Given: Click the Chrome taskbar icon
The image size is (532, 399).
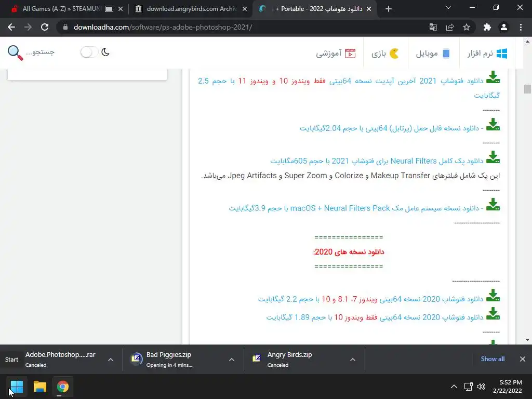Looking at the screenshot, I should point(62,387).
